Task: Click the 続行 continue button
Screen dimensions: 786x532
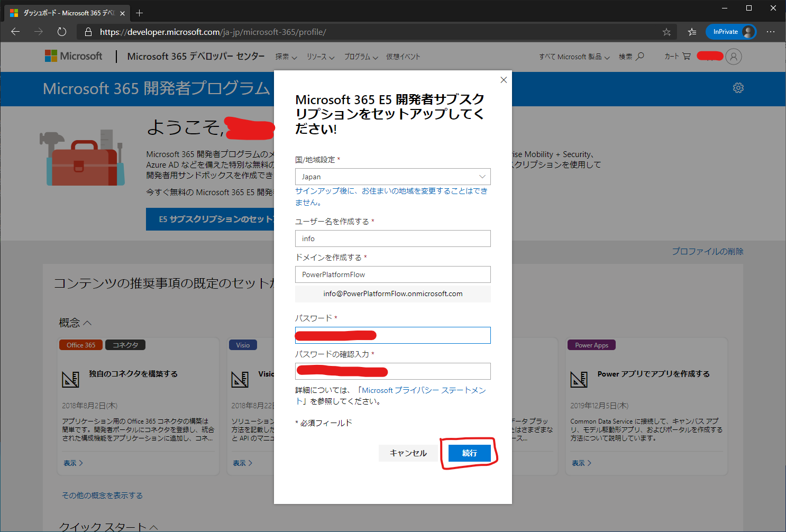Action: click(x=470, y=453)
